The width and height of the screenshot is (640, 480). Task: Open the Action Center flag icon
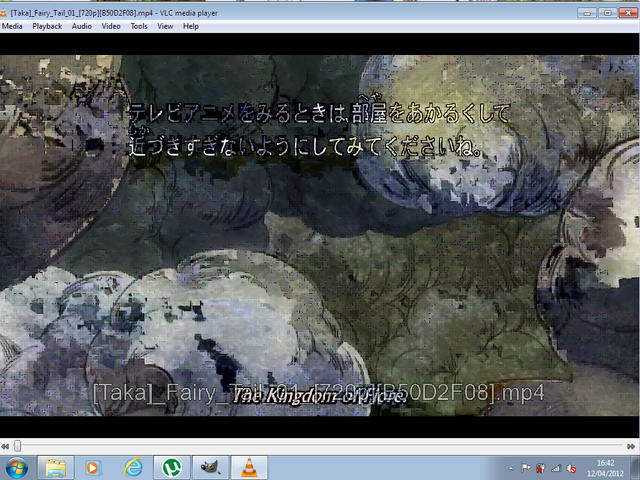coord(526,468)
